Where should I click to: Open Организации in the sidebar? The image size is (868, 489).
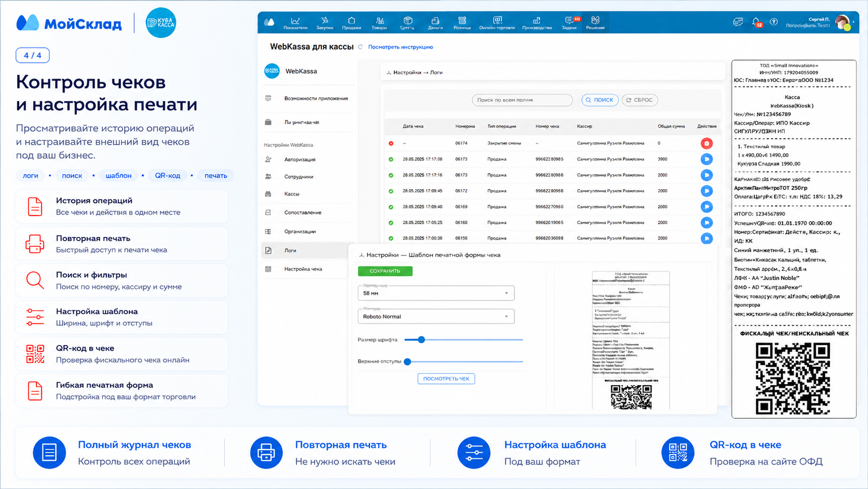pyautogui.click(x=300, y=232)
